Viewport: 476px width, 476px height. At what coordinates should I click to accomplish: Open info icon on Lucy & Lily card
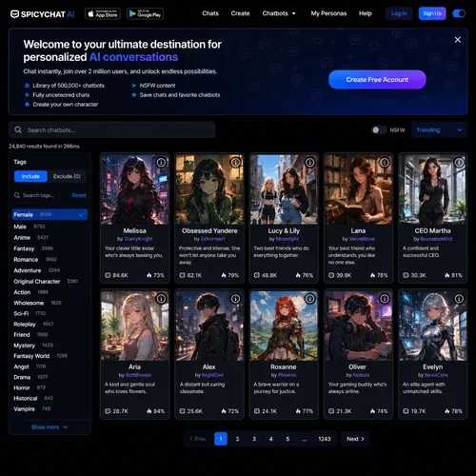click(310, 163)
